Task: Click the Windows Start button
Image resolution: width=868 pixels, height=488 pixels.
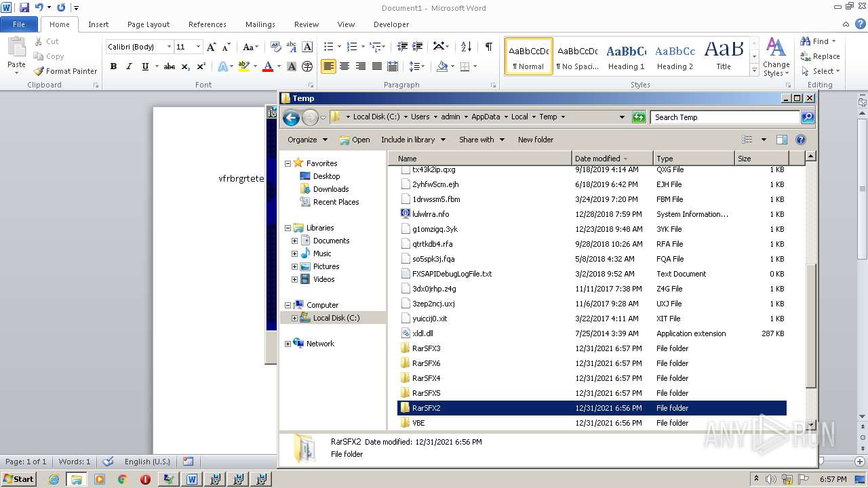Action: (19, 479)
